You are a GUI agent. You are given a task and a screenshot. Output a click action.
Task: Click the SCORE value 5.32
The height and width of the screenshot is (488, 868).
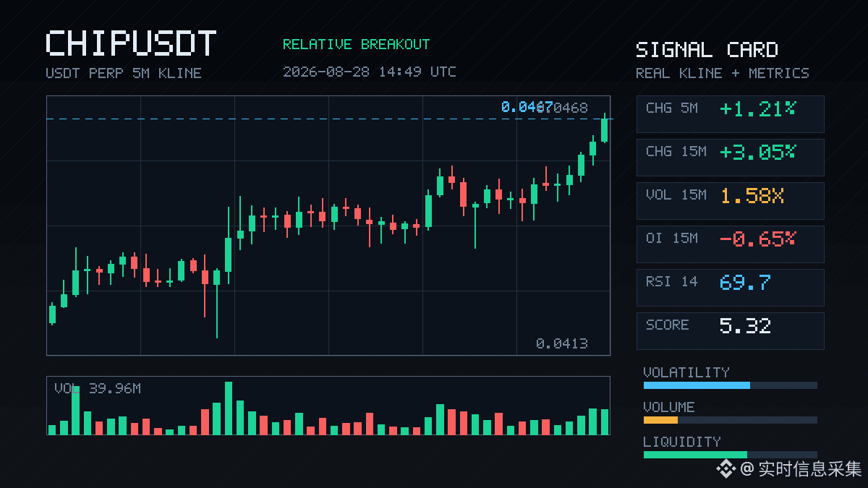745,325
